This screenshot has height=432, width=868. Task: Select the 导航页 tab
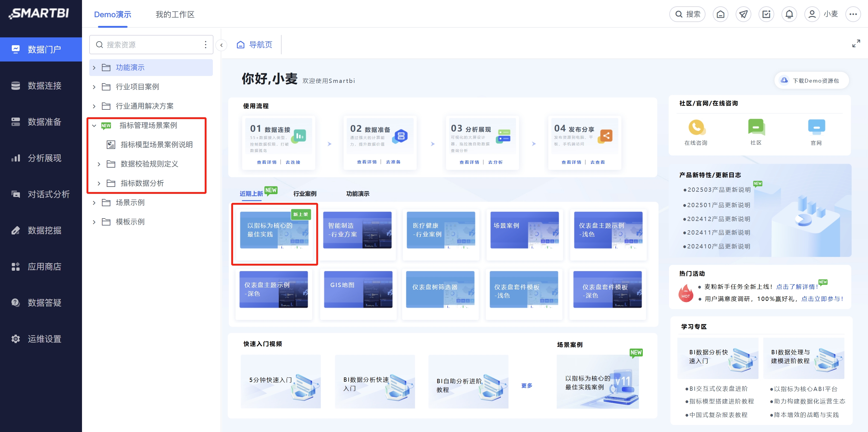coord(254,45)
